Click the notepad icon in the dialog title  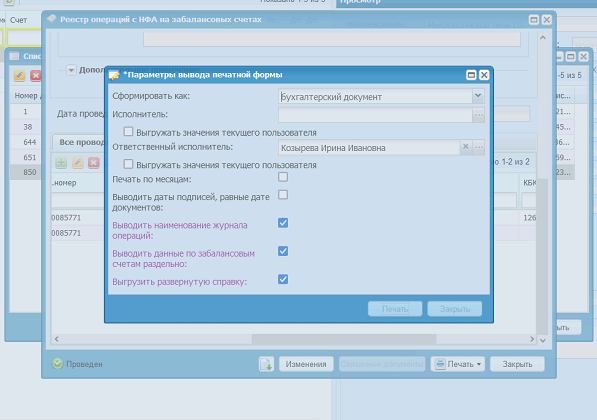pyautogui.click(x=114, y=75)
